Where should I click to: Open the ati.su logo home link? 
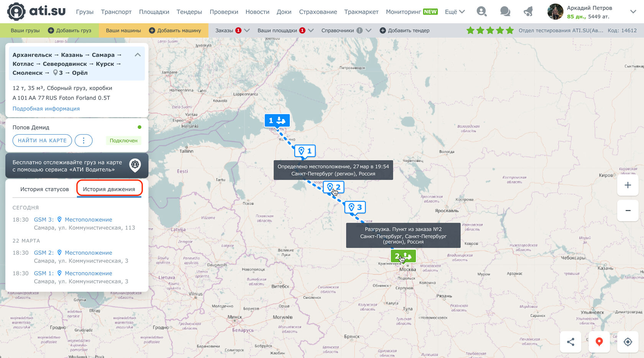coord(36,12)
